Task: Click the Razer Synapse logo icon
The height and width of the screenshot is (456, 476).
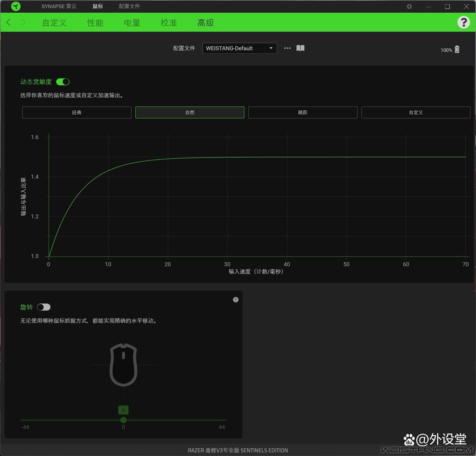Action: pos(16,7)
